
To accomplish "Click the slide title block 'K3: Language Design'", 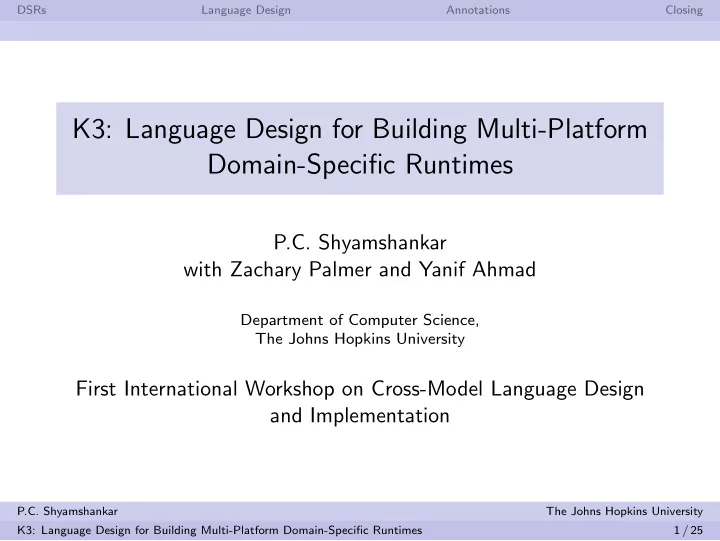I will click(360, 148).
